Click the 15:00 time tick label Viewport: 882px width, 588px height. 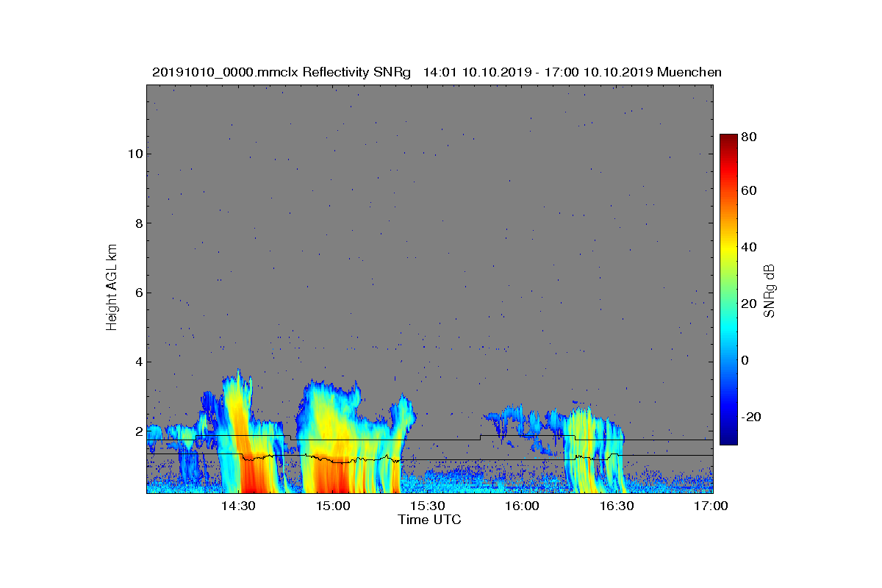click(x=333, y=506)
